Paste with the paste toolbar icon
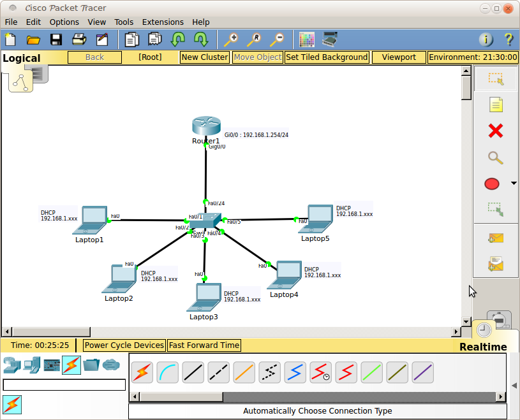Viewport: 520px width, 420px height. click(155, 40)
